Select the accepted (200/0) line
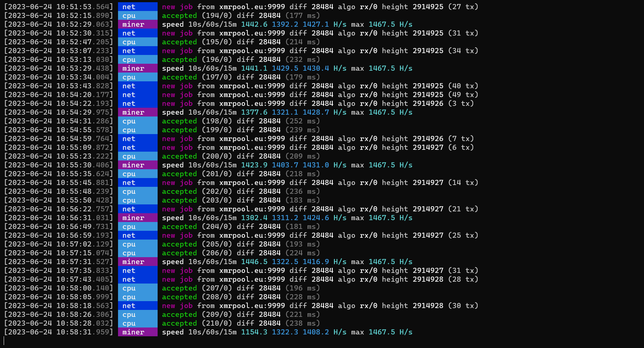Image resolution: width=644 pixels, height=348 pixels. coord(241,156)
